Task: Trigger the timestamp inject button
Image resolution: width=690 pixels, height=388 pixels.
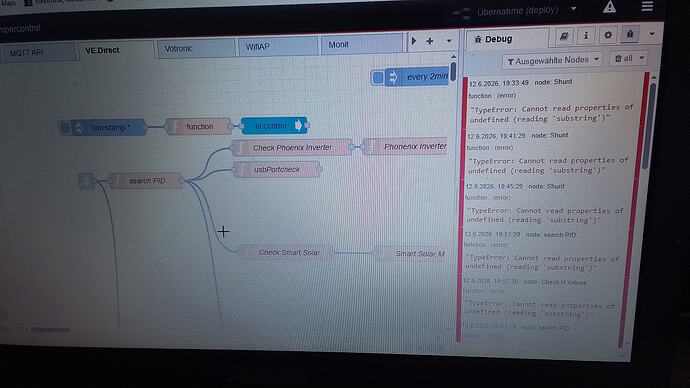Action: click(65, 128)
